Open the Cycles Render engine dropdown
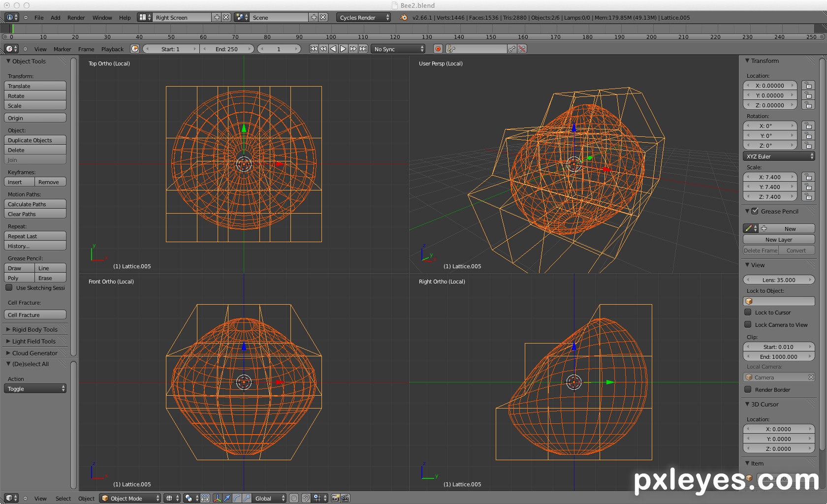The height and width of the screenshot is (504, 827). coord(363,17)
